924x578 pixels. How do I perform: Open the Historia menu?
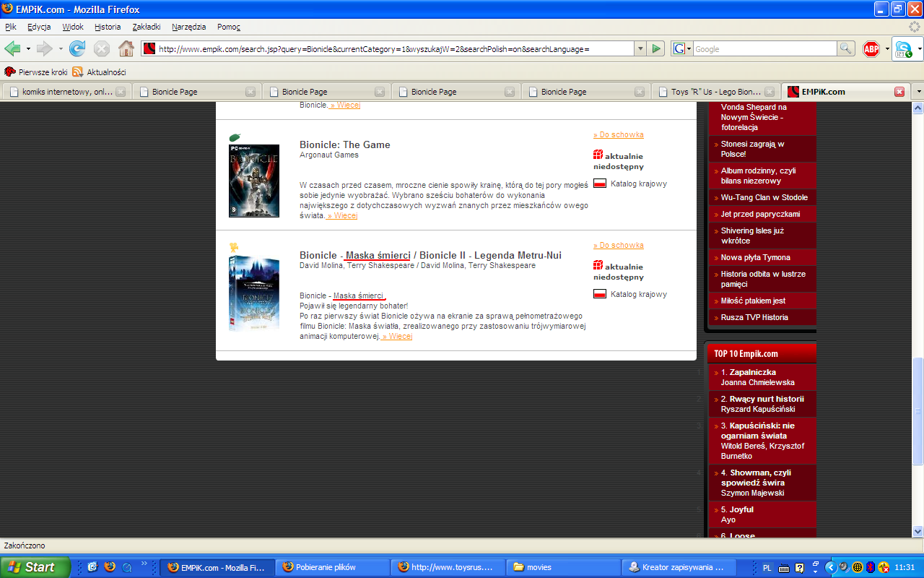pyautogui.click(x=108, y=27)
